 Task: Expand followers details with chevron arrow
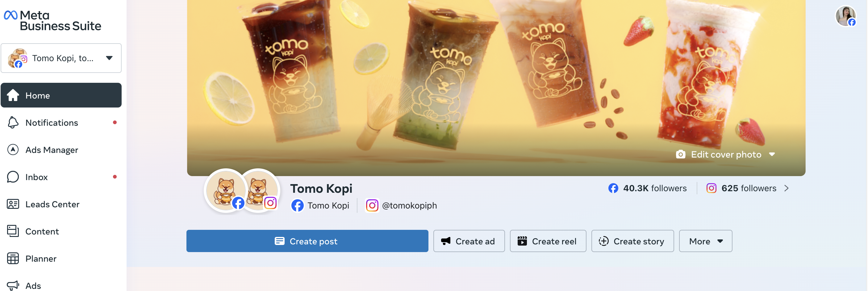tap(786, 188)
